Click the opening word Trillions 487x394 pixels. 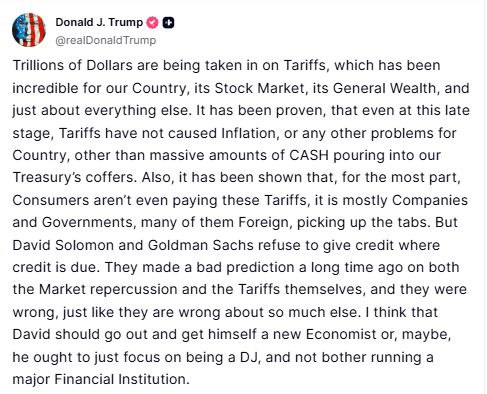click(x=38, y=65)
